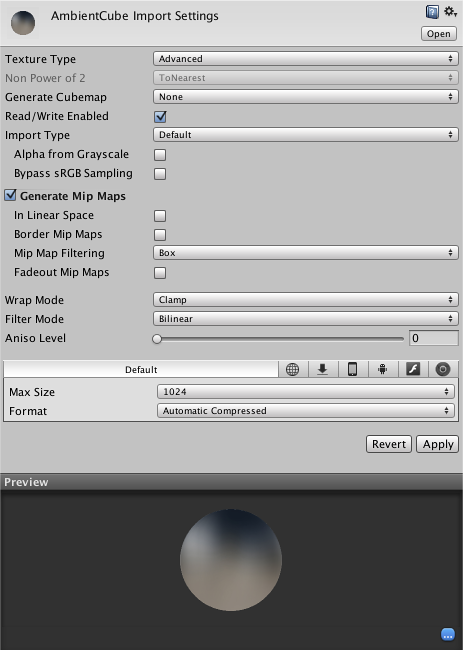Click the Revert button

click(x=389, y=444)
